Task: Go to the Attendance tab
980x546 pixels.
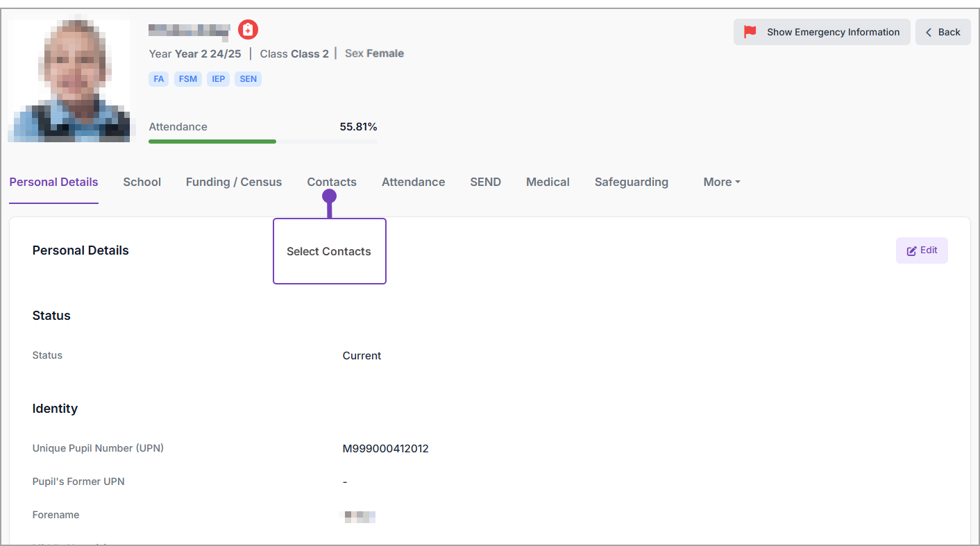Action: (413, 182)
